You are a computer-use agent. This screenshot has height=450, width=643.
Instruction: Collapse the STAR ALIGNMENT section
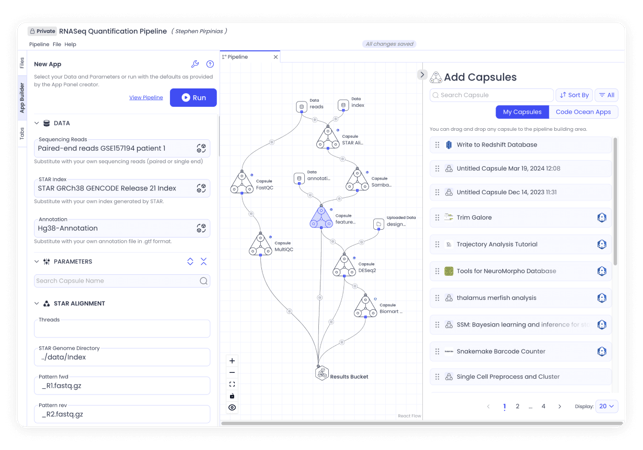pos(36,304)
